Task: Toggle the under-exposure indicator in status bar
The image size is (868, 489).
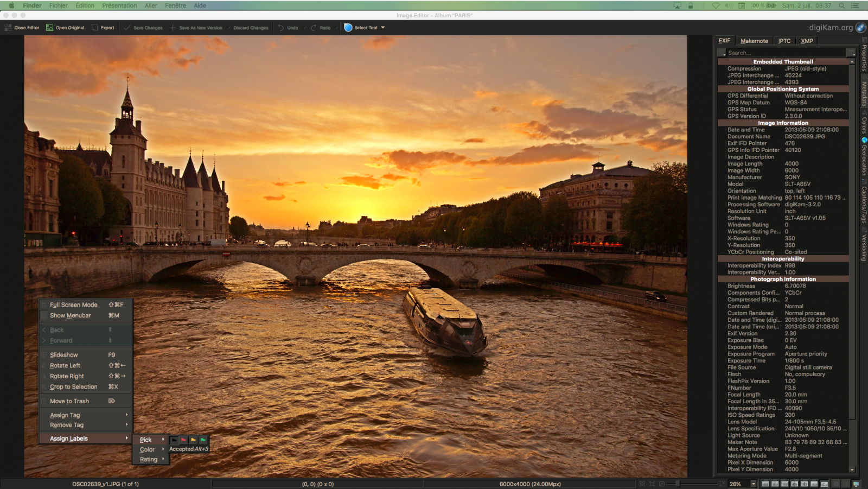Action: coord(836,484)
